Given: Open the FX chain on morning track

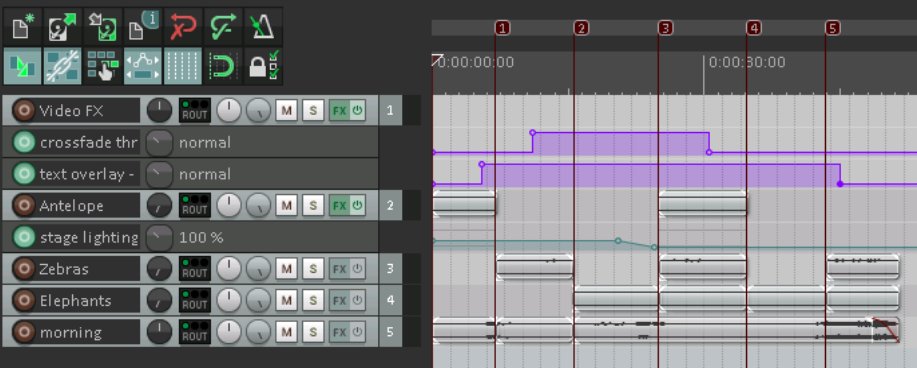Looking at the screenshot, I should click(x=340, y=332).
